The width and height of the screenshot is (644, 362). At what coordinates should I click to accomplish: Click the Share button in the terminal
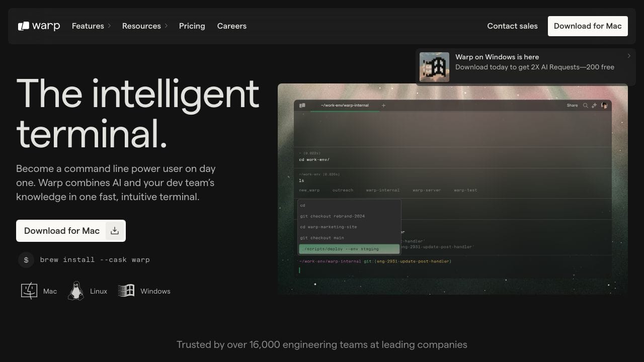pyautogui.click(x=573, y=106)
